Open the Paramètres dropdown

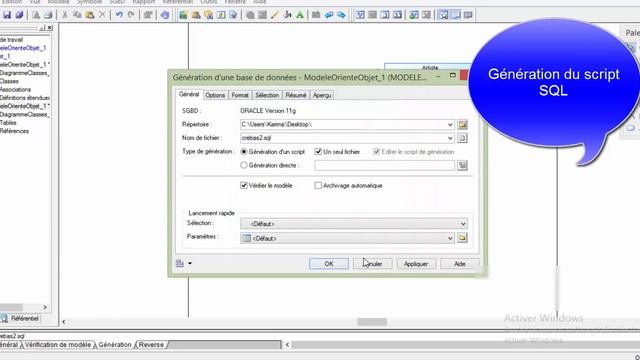pos(450,238)
